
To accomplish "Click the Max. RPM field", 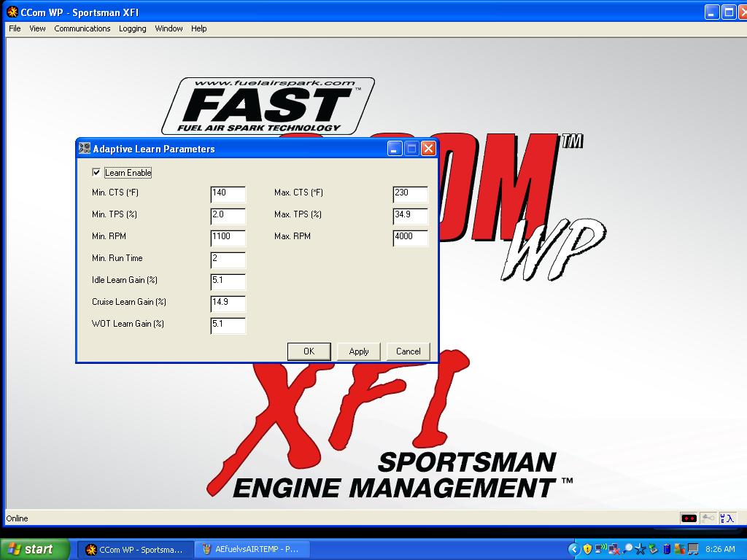I will click(x=411, y=238).
